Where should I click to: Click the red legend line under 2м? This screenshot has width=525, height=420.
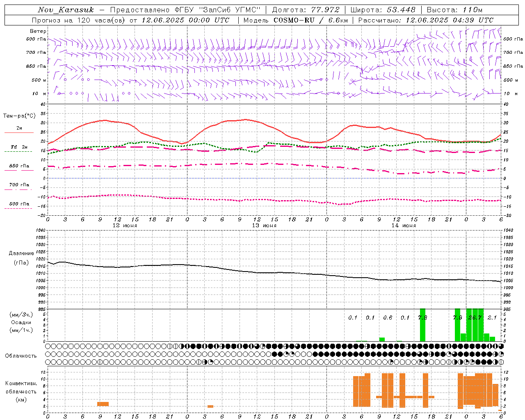(19, 133)
